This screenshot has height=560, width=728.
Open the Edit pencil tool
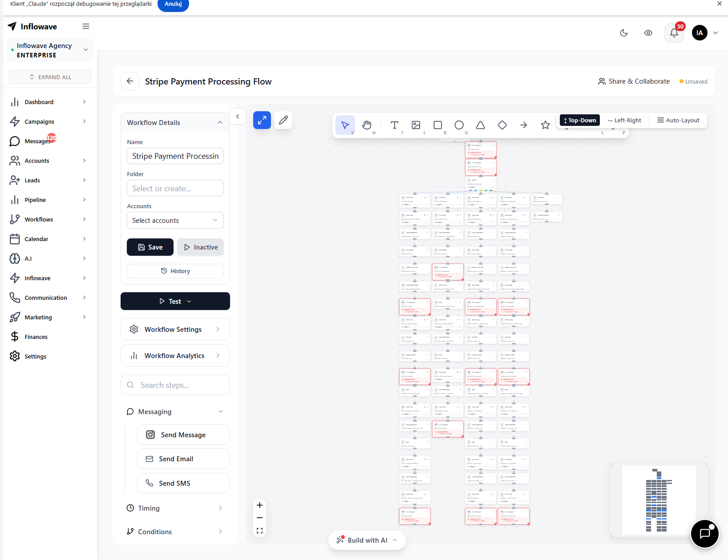(283, 120)
